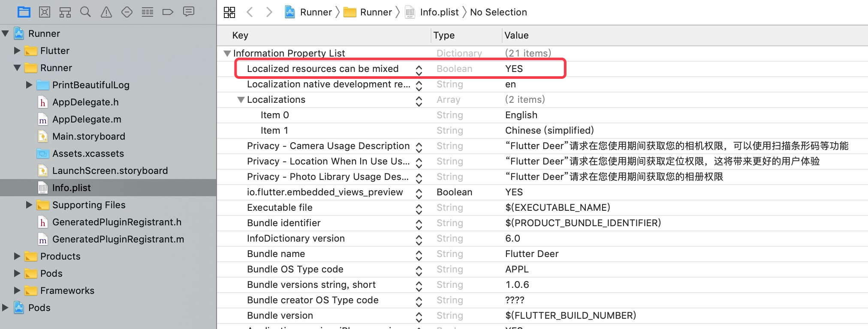Open Main.storyboard file
This screenshot has width=868, height=329.
pyautogui.click(x=89, y=136)
